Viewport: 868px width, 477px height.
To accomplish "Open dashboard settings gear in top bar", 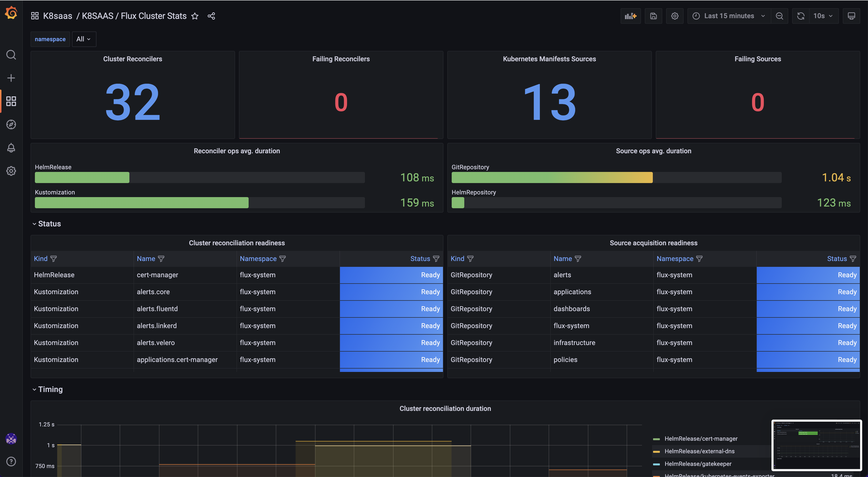I will (675, 16).
